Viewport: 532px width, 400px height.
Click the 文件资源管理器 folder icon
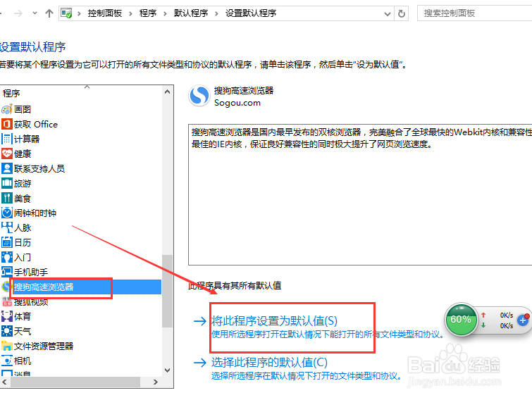[7, 346]
